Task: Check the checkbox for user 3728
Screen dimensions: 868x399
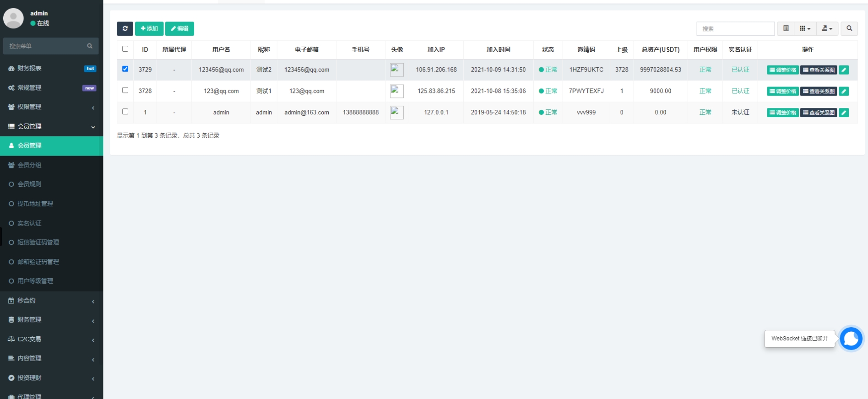Action: pos(125,90)
